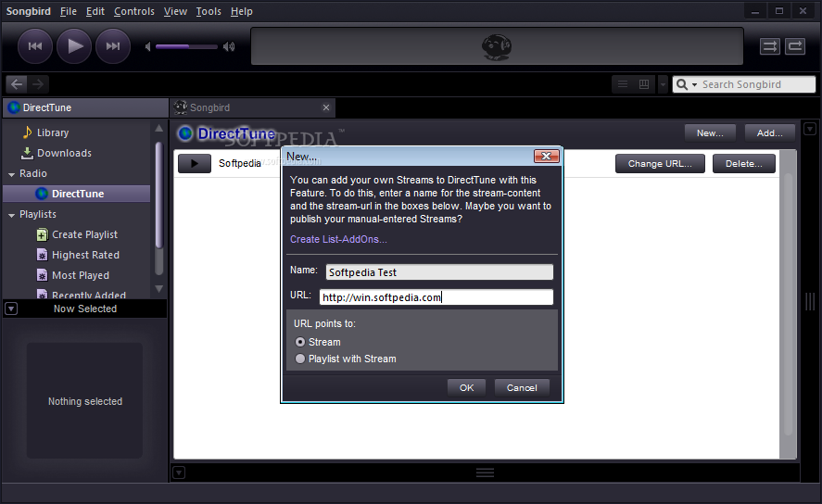
Task: Skip to the next track
Action: (113, 46)
